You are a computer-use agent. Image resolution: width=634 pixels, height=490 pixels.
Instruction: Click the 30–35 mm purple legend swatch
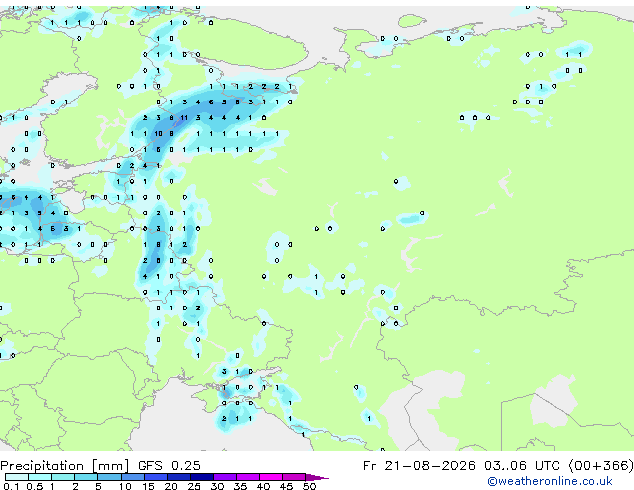[224, 477]
